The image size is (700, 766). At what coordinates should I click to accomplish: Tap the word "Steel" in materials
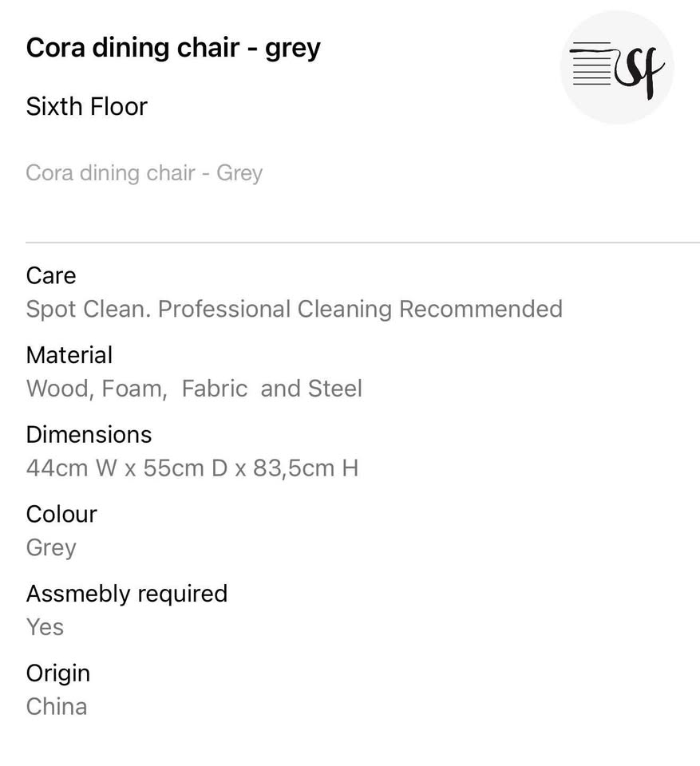[x=335, y=389]
